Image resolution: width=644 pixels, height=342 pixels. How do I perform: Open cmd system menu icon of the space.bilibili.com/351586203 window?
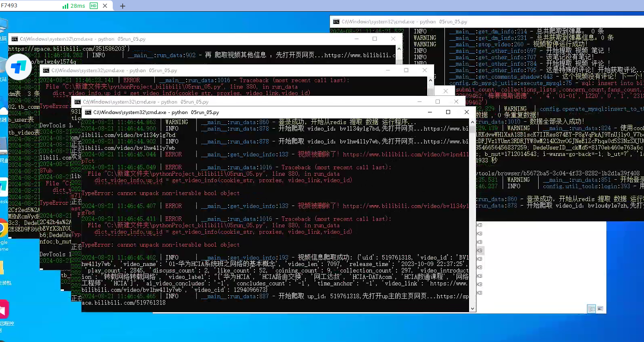click(x=15, y=39)
